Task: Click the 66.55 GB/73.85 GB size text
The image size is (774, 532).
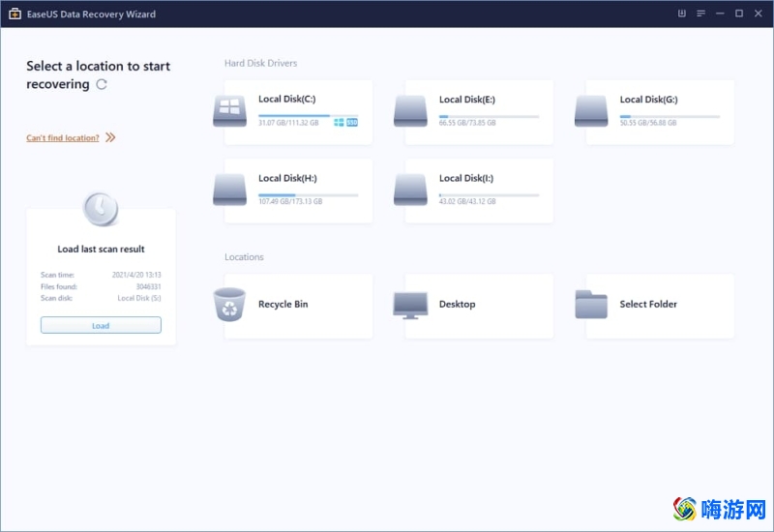Action: (x=467, y=123)
